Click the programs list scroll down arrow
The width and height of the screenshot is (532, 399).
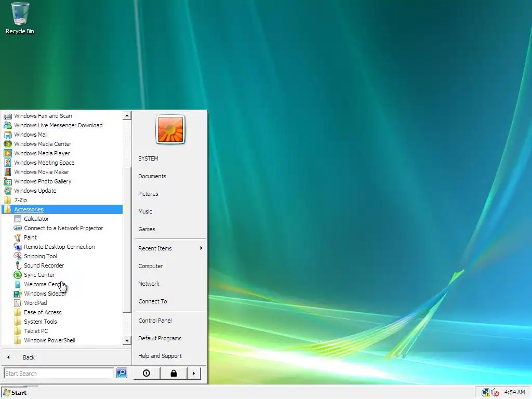pyautogui.click(x=127, y=340)
